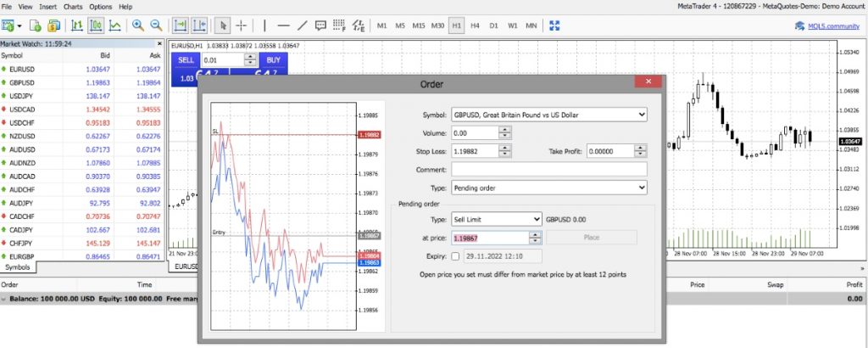The image size is (868, 348).
Task: Select GBPUSD row in Market Watch
Action: pos(82,82)
